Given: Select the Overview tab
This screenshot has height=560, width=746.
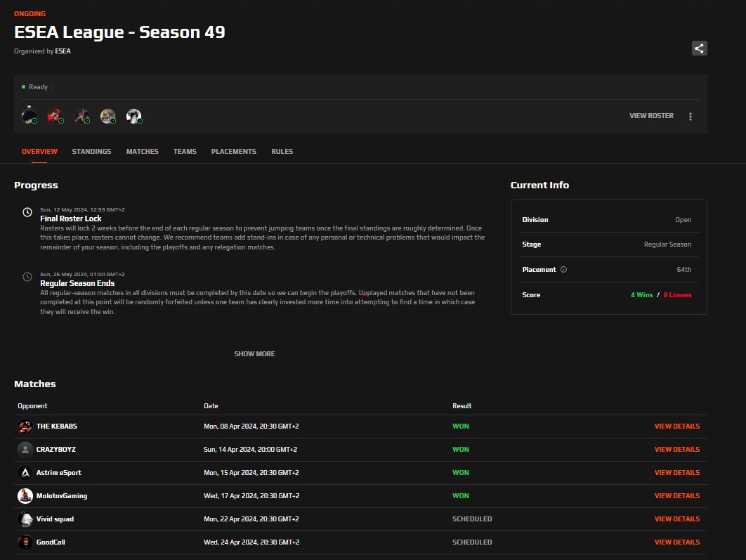Looking at the screenshot, I should [39, 151].
